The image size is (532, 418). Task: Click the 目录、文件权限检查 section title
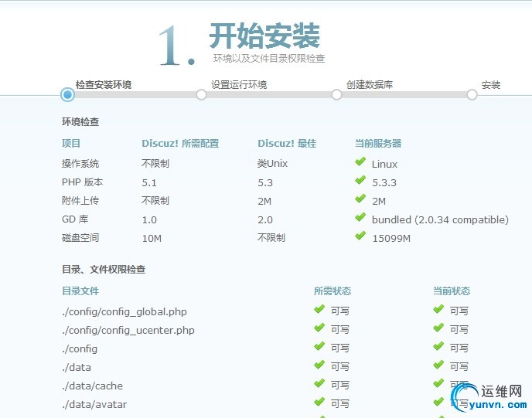104,270
